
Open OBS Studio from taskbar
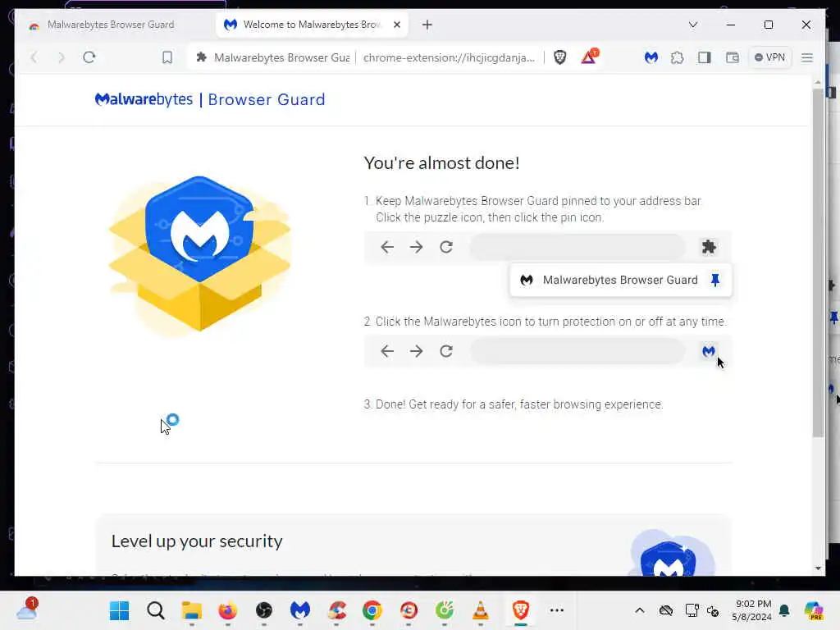pos(263,610)
